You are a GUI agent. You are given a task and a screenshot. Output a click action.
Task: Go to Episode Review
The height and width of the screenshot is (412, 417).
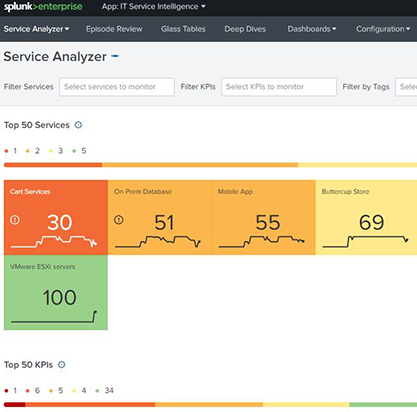tap(114, 29)
